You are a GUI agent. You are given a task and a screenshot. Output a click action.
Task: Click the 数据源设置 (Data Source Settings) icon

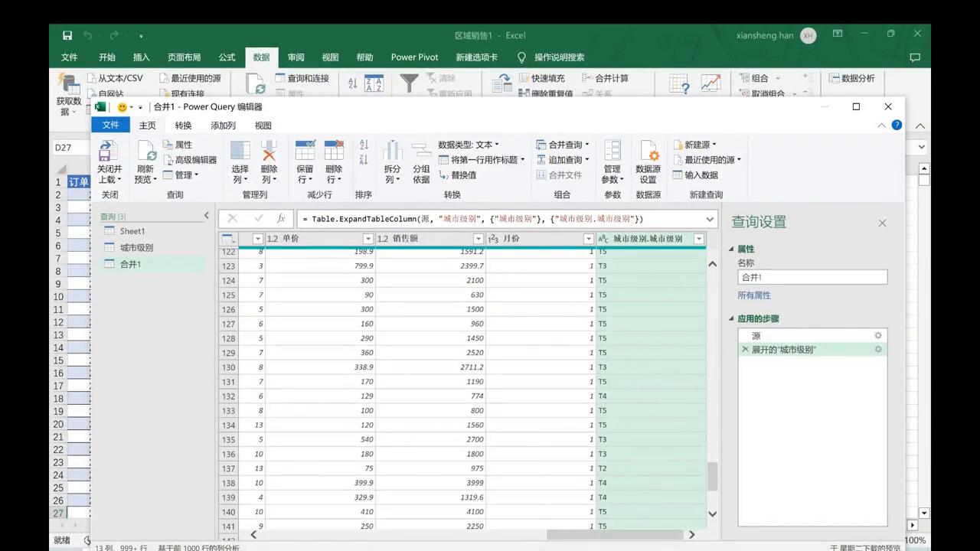point(648,151)
